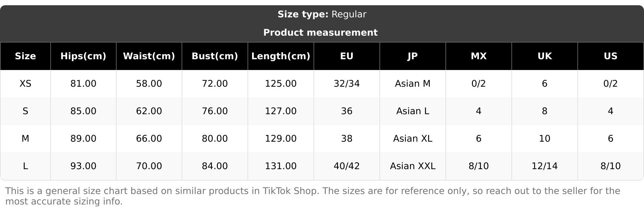
Task: Select the M size row label
Action: click(x=25, y=139)
